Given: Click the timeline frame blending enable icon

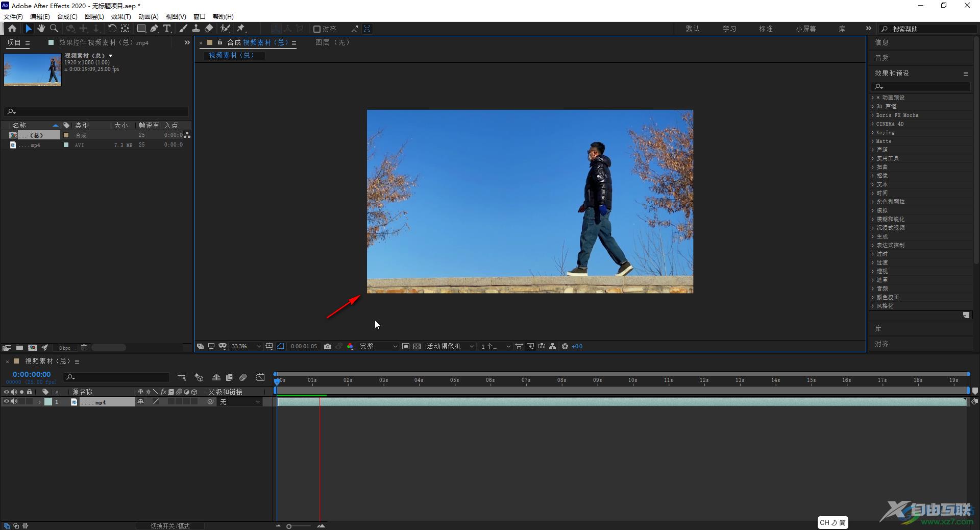Looking at the screenshot, I should tap(230, 377).
